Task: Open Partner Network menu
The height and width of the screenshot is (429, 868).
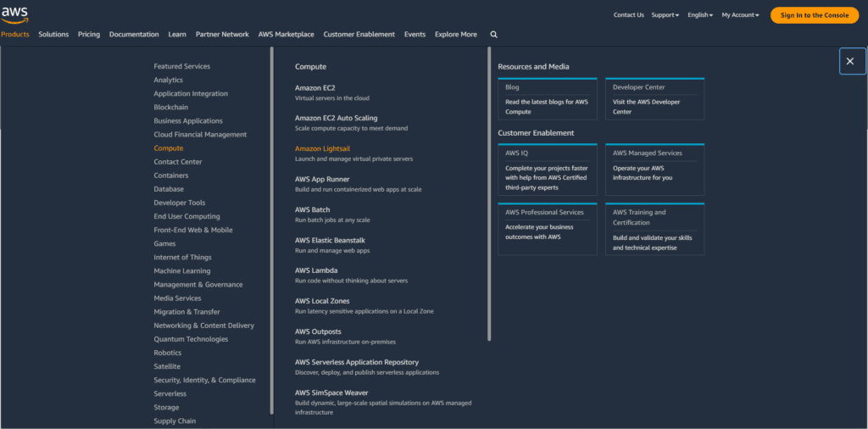Action: coord(222,34)
